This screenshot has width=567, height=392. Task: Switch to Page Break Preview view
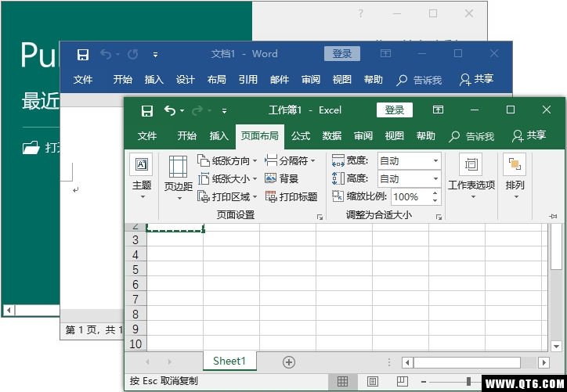(x=402, y=381)
